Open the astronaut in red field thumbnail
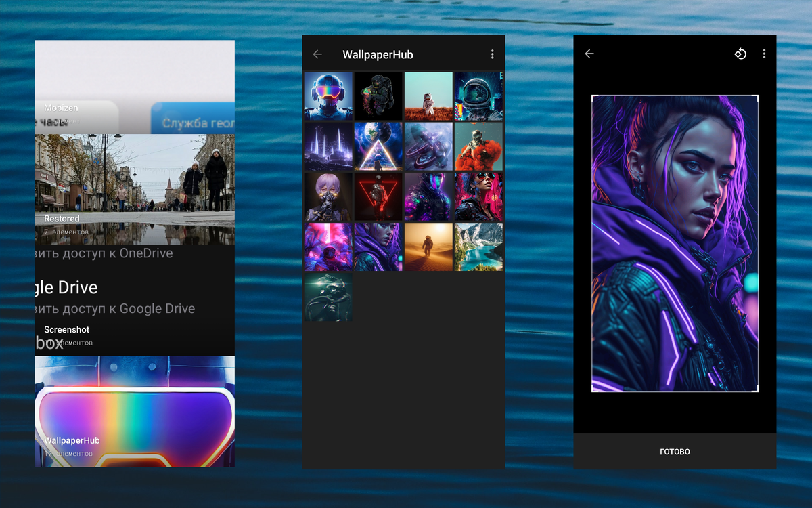Screen dimensions: 812x508 428,96
